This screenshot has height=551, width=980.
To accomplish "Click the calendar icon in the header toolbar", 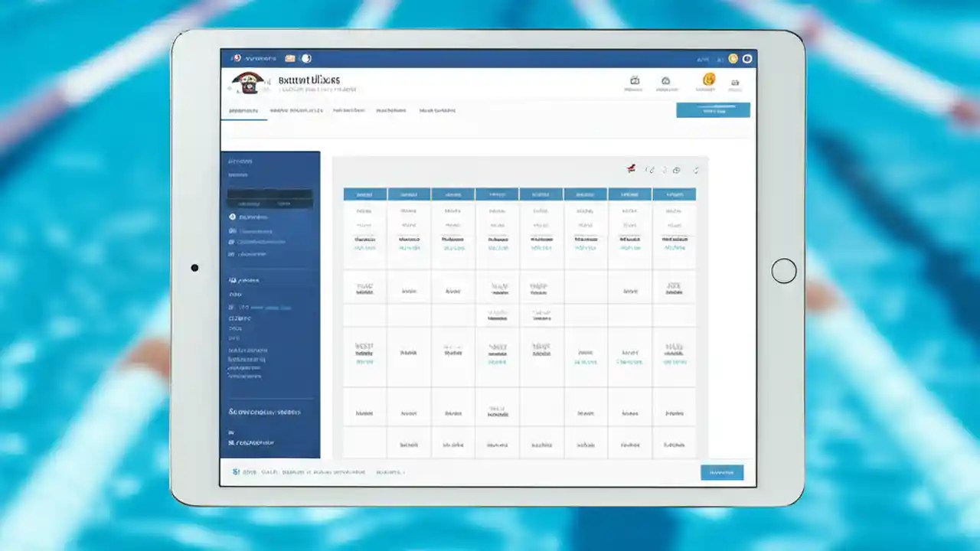I will point(635,80).
